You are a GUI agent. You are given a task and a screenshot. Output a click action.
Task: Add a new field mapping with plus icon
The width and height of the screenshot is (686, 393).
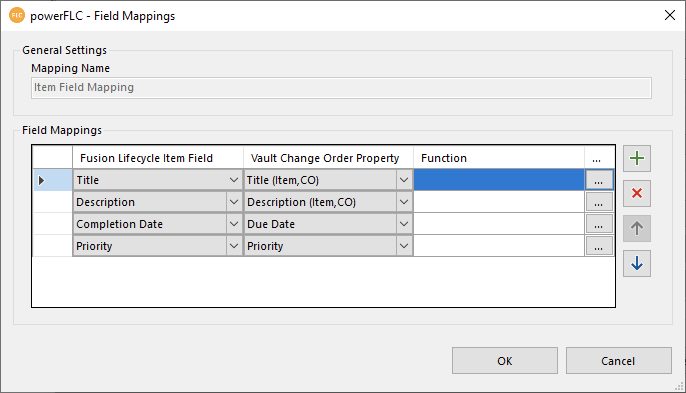637,158
